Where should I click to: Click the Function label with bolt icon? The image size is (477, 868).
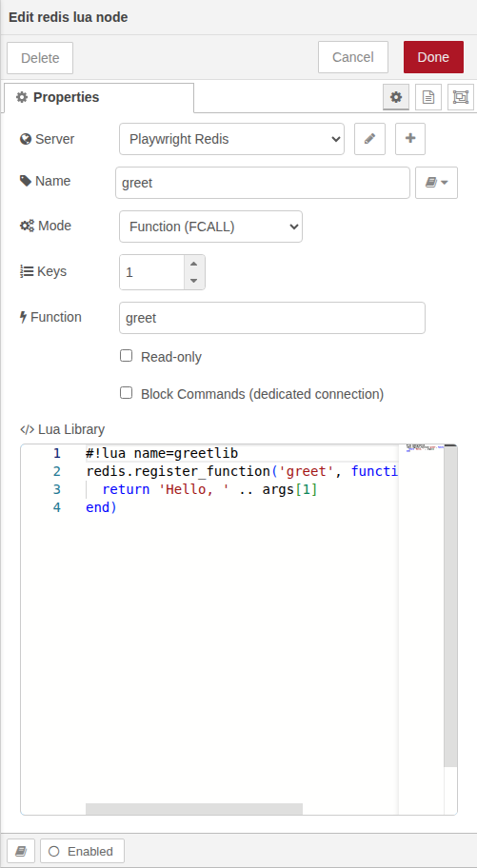50,317
